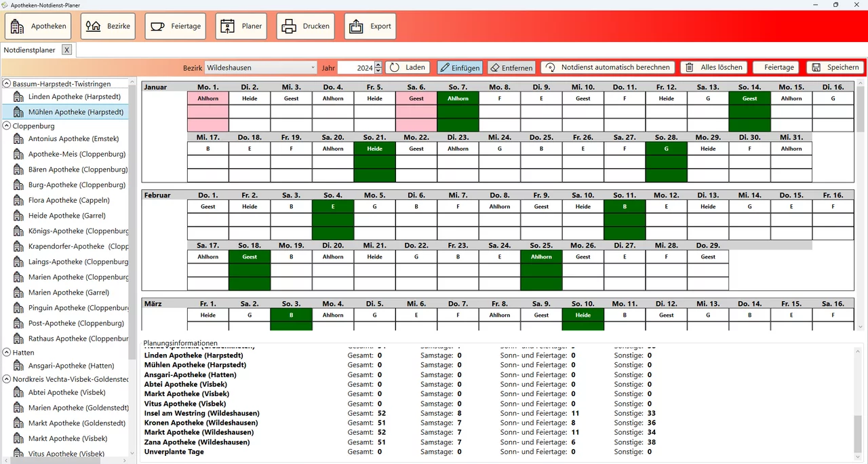Click Rathaus Apotheke building icon

point(19,339)
